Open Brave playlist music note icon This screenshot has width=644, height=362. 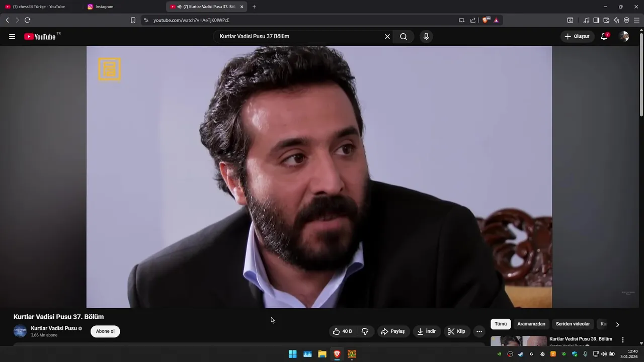[x=586, y=20]
